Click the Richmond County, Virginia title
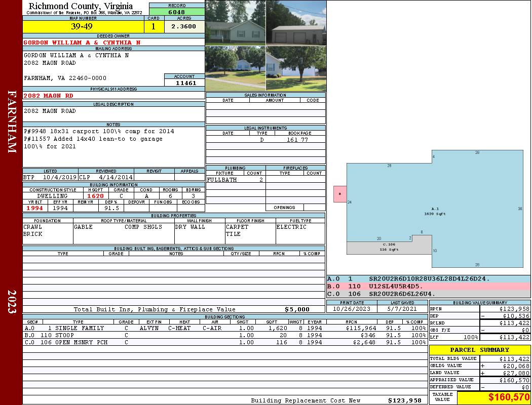This screenshot has width=532, height=405. tap(81, 6)
